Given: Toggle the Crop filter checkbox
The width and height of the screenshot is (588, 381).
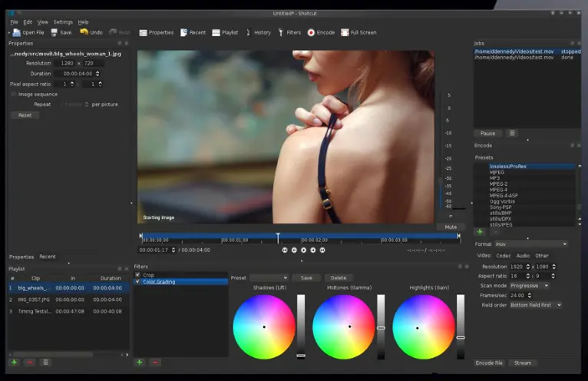Looking at the screenshot, I should pyautogui.click(x=138, y=275).
